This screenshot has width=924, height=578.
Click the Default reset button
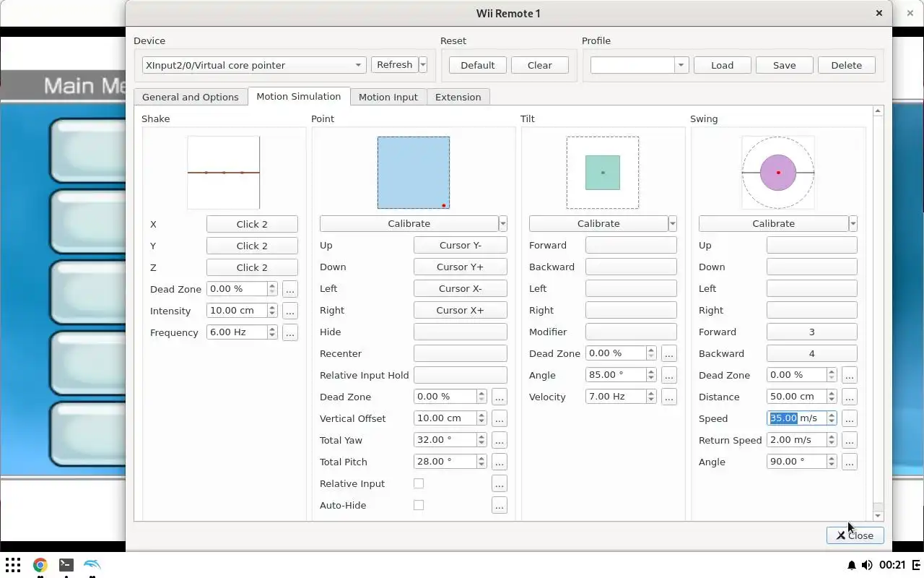tap(478, 65)
